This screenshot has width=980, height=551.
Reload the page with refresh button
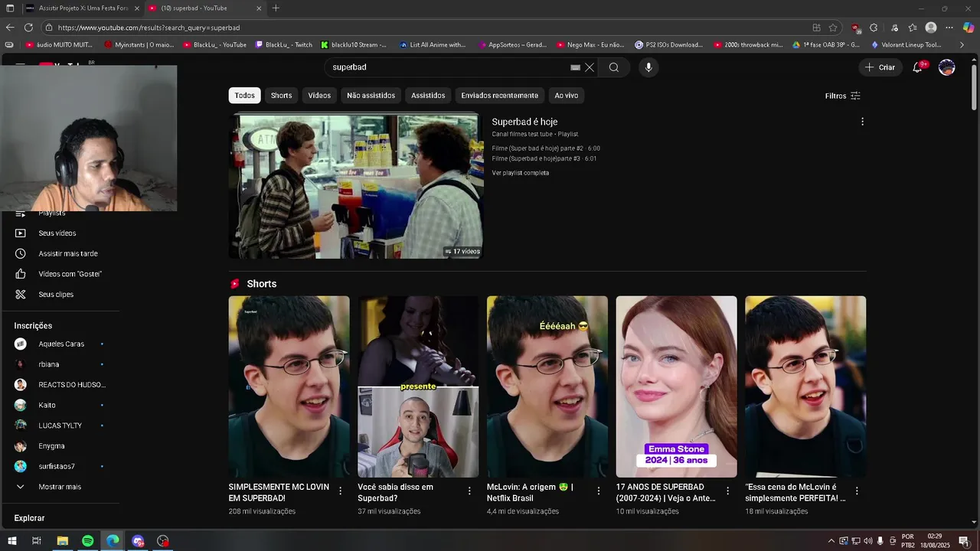click(x=28, y=28)
